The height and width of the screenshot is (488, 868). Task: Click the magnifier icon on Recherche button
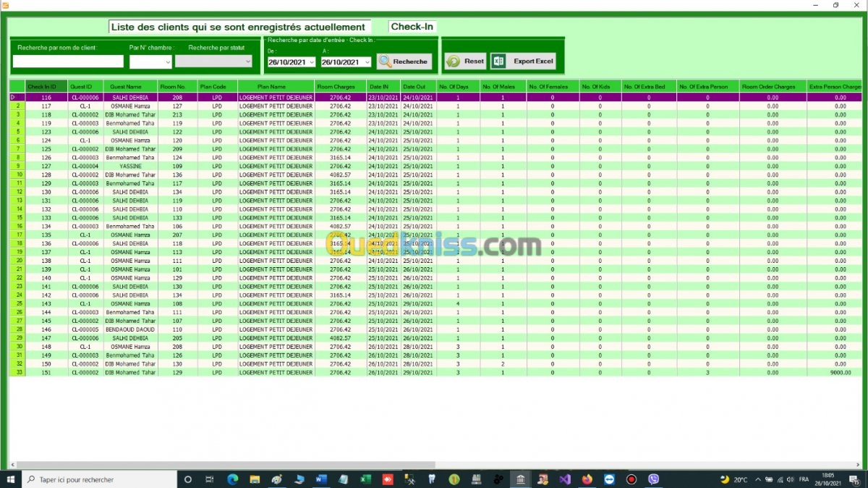[x=385, y=62]
